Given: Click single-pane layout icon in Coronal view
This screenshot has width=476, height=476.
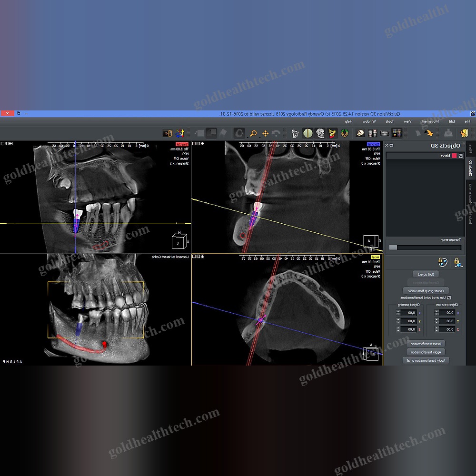Looking at the screenshot, I should [x=194, y=144].
